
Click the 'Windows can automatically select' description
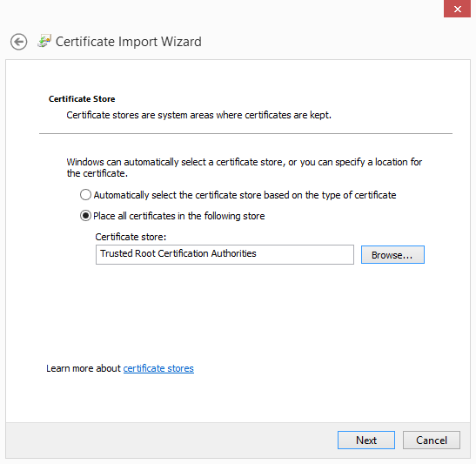[x=245, y=168]
